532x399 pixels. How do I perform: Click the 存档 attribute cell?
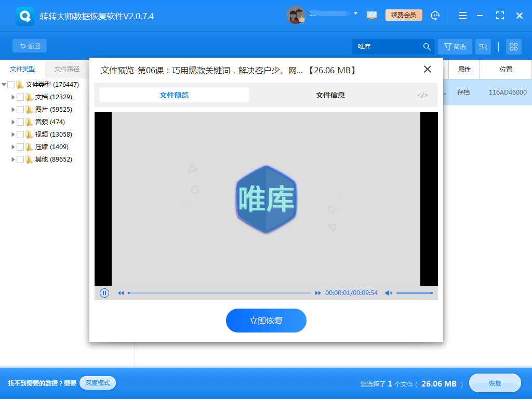(463, 92)
